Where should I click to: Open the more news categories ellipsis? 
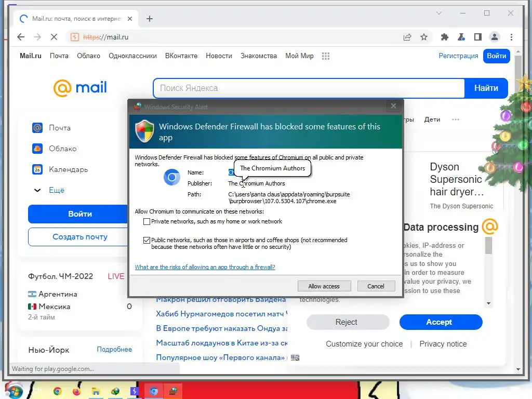[x=455, y=119]
